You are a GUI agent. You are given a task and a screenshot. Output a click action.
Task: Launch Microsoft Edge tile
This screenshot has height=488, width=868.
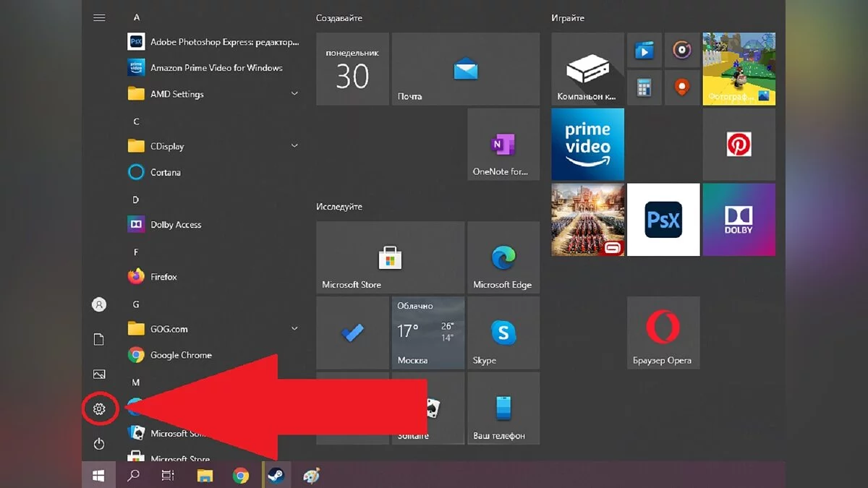503,257
